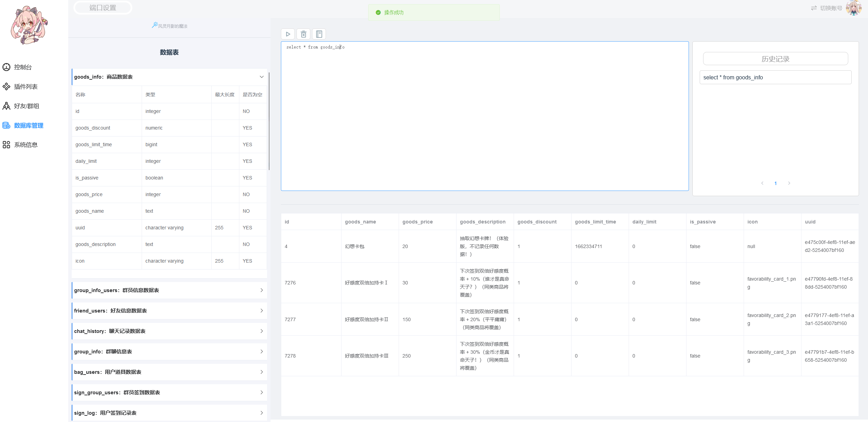Select 数据库管理 menu item
This screenshot has width=868, height=422.
(28, 125)
